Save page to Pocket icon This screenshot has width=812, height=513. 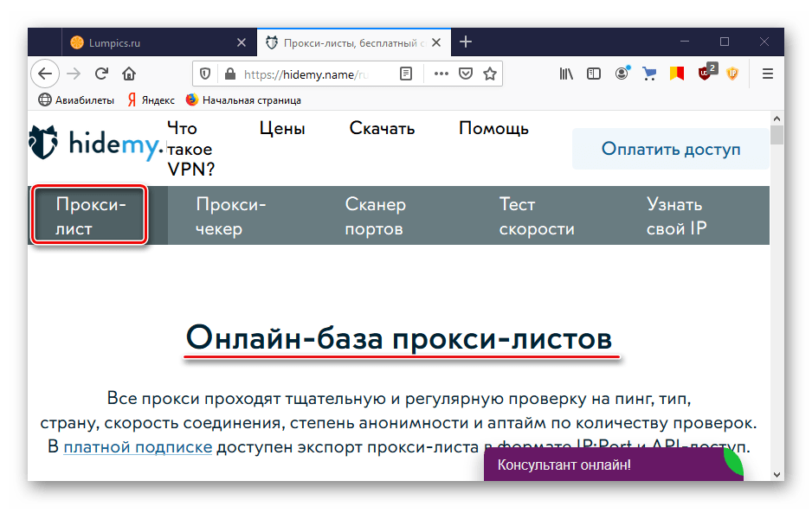coord(466,74)
